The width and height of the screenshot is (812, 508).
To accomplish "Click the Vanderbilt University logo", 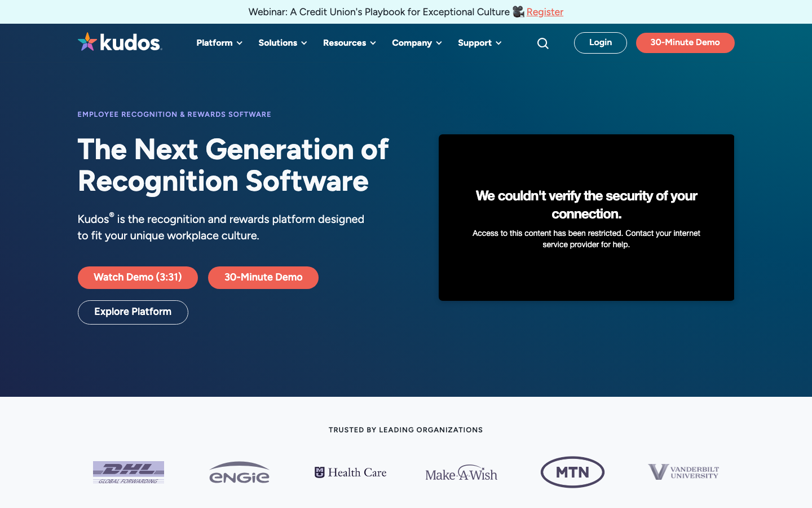I will [683, 472].
